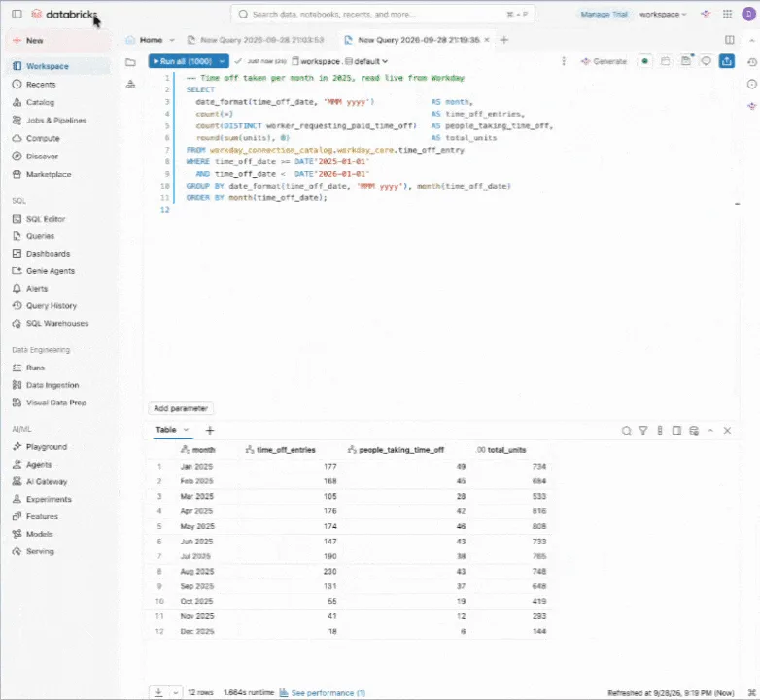Click the green compute status indicator

click(x=644, y=61)
